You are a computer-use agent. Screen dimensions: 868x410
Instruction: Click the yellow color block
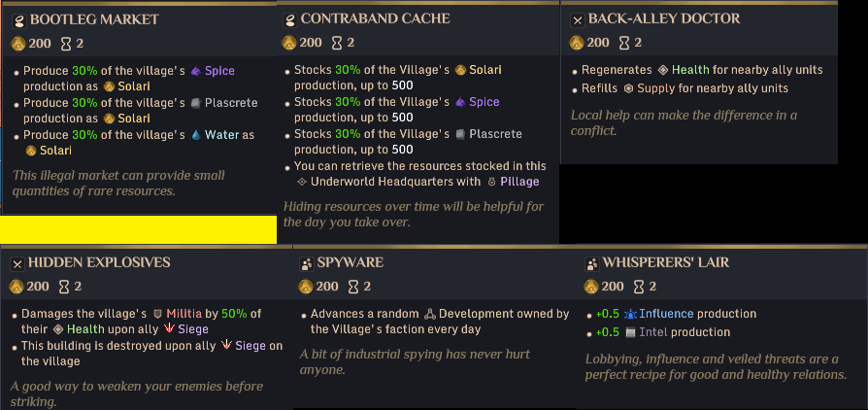(138, 229)
